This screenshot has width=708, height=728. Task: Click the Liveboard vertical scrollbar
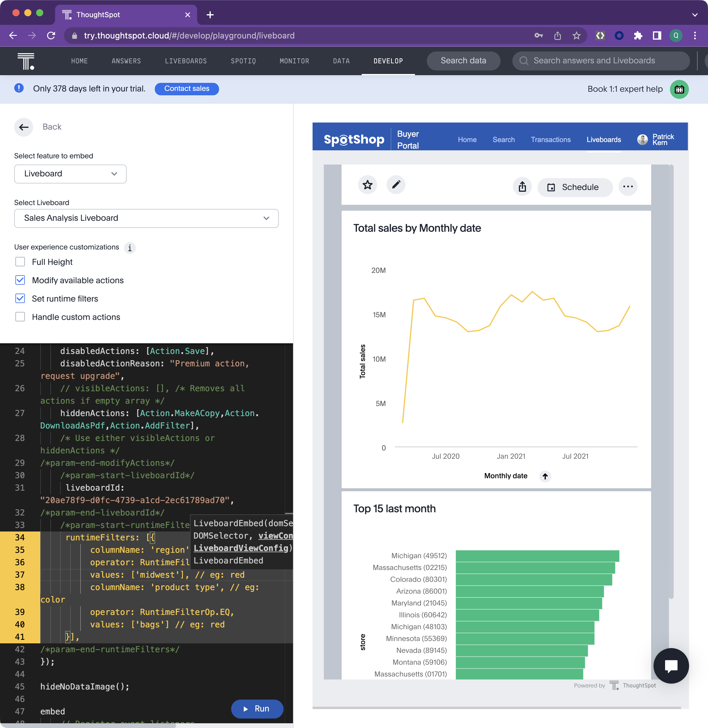click(x=671, y=381)
